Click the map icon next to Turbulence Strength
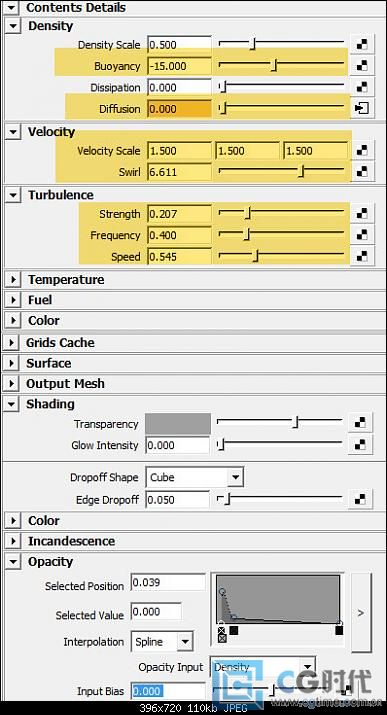The image size is (387, 715). coord(362,214)
